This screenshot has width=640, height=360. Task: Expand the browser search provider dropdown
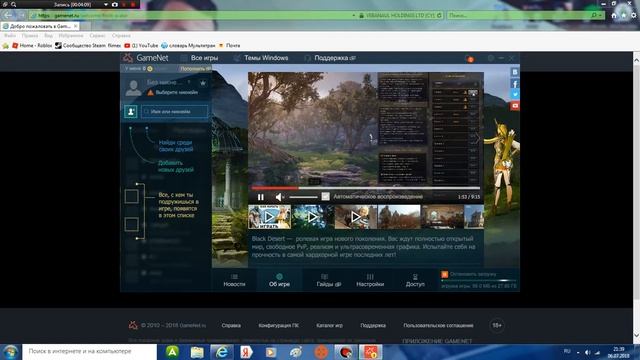click(600, 16)
